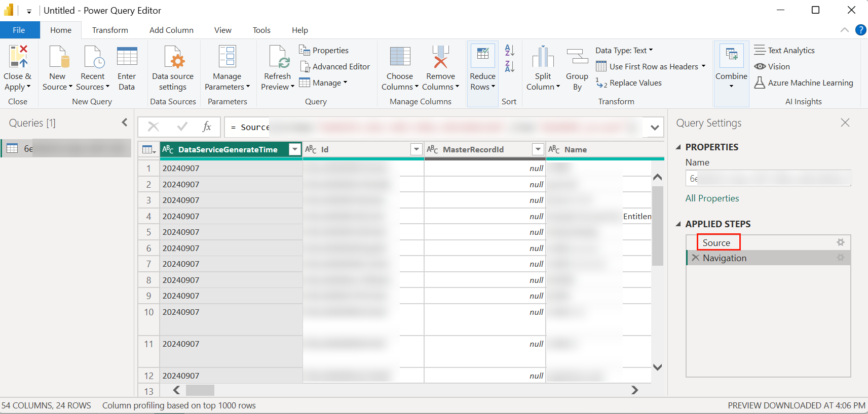
Task: Click the All Properties link
Action: (712, 198)
